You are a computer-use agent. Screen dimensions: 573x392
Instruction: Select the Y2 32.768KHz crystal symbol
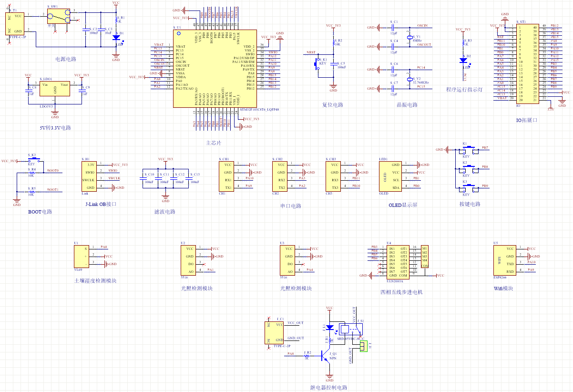tap(409, 79)
